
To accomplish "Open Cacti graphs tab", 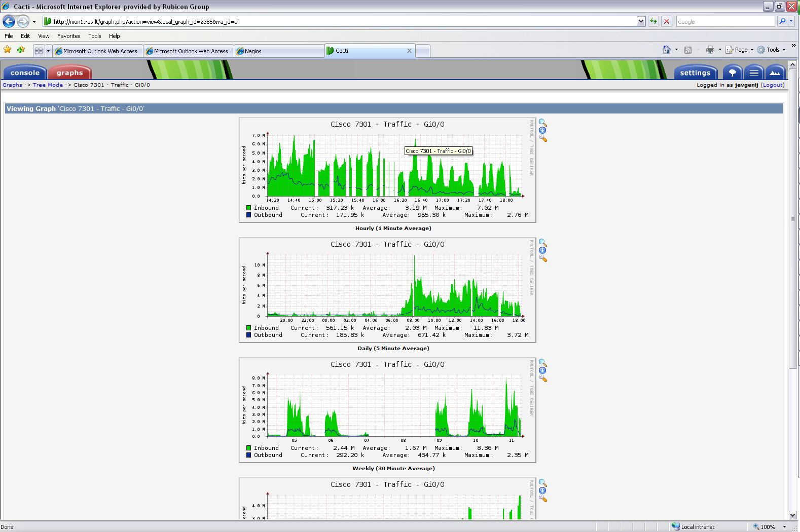I will coord(69,72).
